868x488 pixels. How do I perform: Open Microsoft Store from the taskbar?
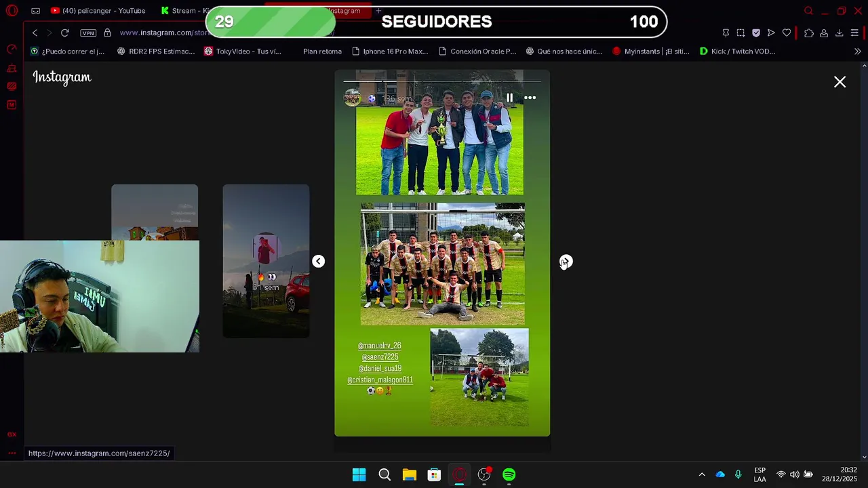point(435,474)
